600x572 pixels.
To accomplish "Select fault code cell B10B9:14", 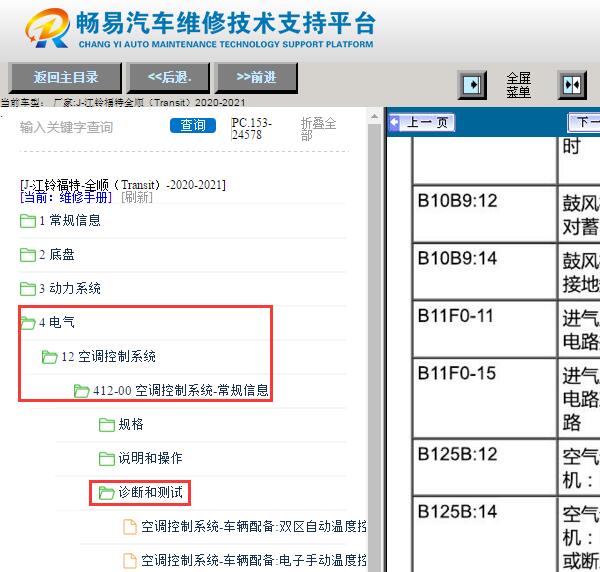I will pos(484,272).
